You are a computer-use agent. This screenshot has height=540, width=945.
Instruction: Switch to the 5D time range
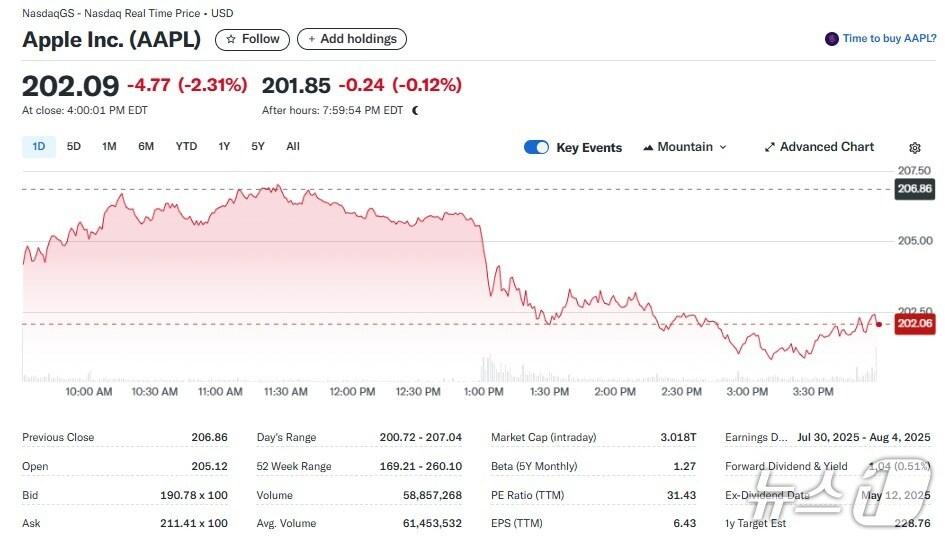point(74,147)
